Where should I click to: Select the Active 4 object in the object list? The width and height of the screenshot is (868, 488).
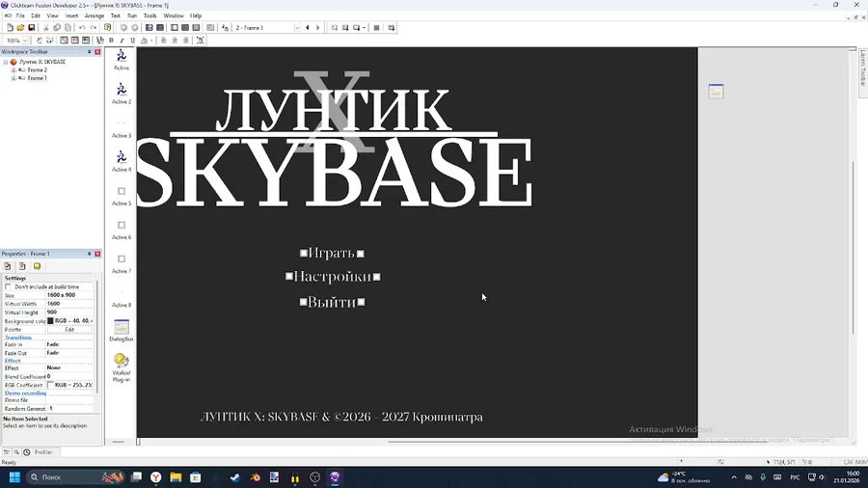point(122,161)
